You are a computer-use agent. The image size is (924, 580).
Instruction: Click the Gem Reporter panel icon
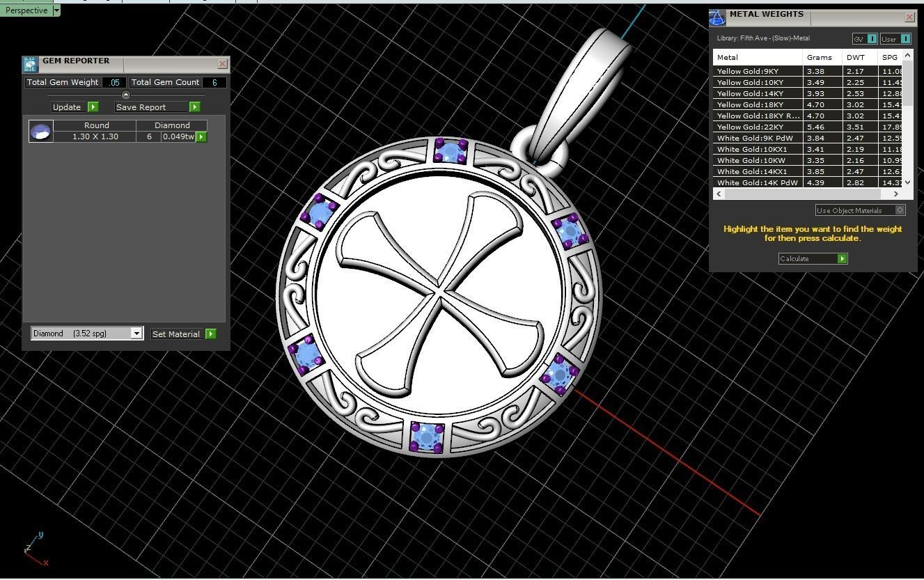pyautogui.click(x=30, y=65)
